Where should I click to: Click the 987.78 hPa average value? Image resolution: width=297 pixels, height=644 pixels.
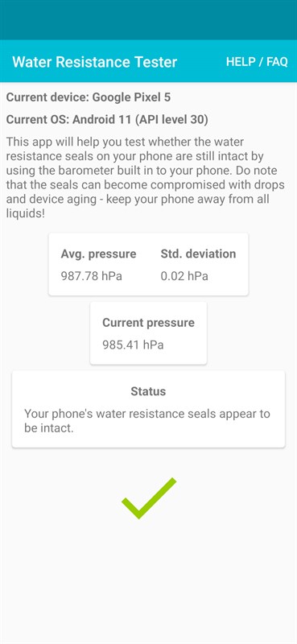[x=92, y=275]
